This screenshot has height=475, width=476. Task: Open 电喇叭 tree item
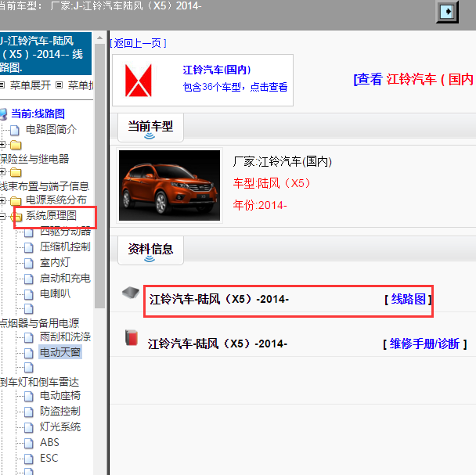[55, 293]
